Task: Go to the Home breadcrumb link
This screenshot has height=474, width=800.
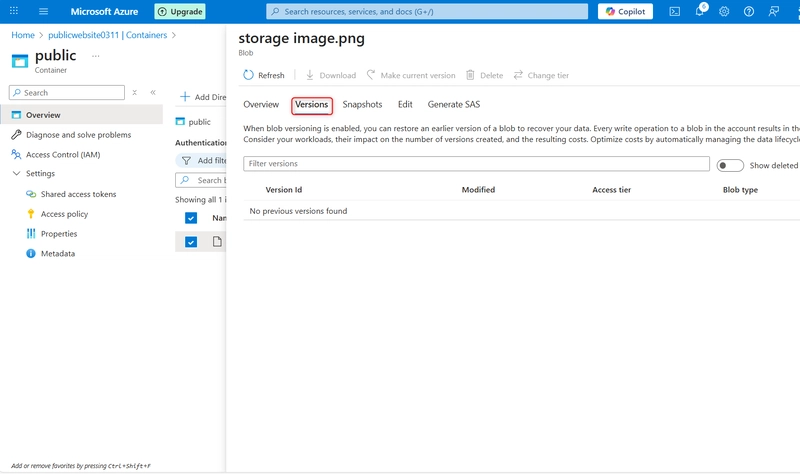Action: coord(22,34)
